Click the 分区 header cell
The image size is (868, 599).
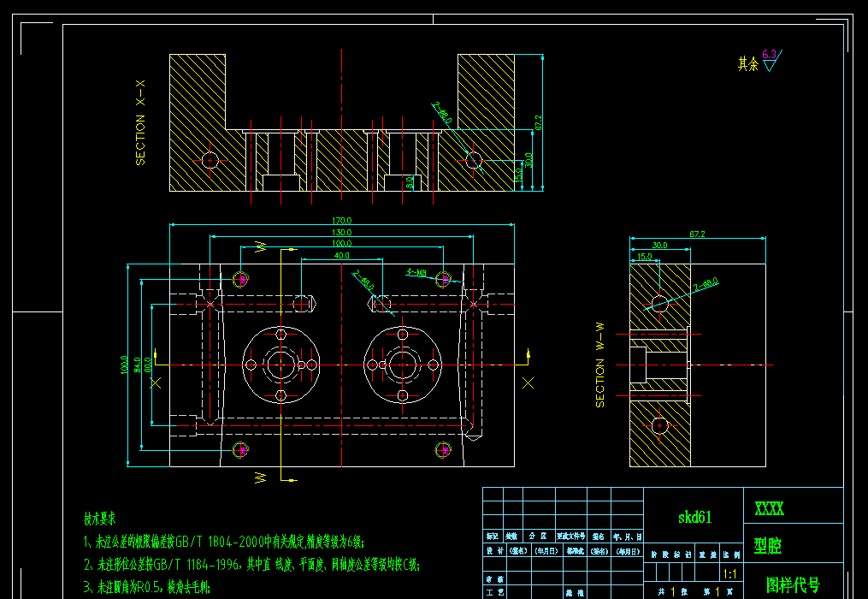[x=538, y=537]
